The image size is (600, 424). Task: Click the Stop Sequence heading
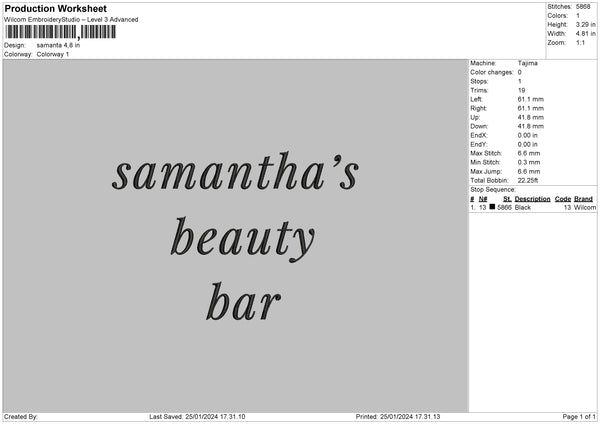pos(493,190)
